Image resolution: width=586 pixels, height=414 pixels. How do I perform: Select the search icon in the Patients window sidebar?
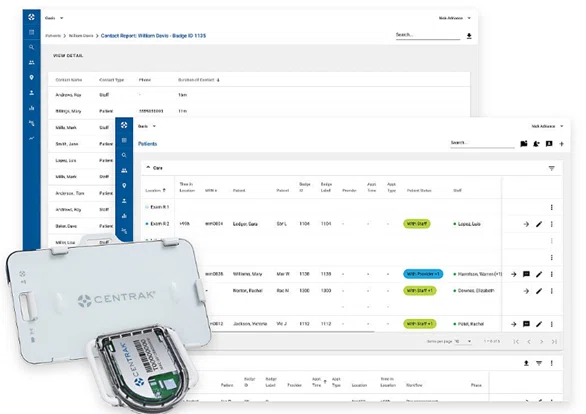pyautogui.click(x=124, y=155)
